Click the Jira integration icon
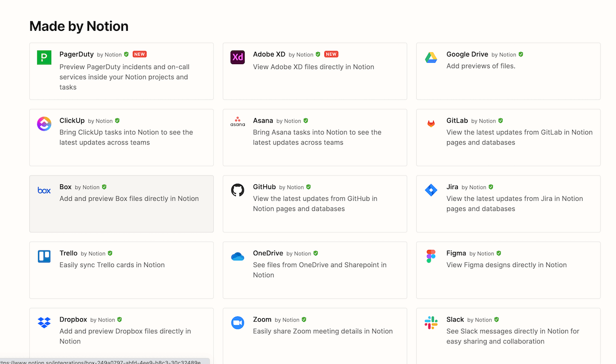This screenshot has width=616, height=364. 431,190
